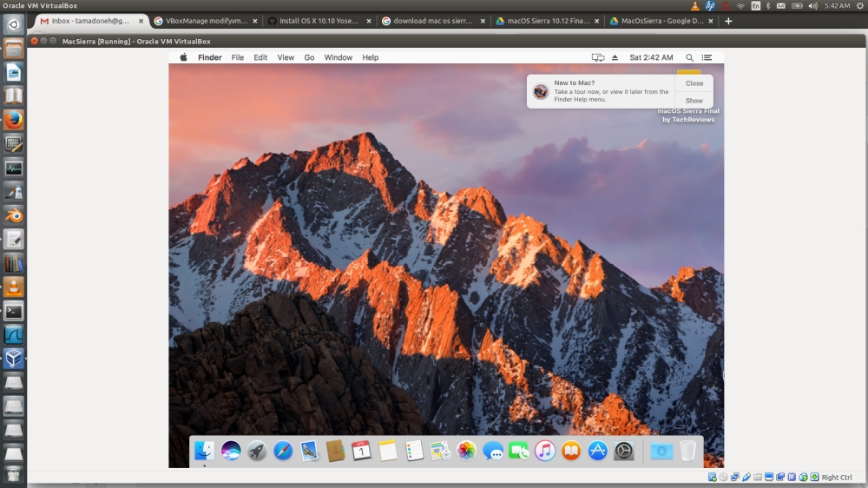Switch to Install OS X 10.10 Yosemite tab

tap(320, 21)
